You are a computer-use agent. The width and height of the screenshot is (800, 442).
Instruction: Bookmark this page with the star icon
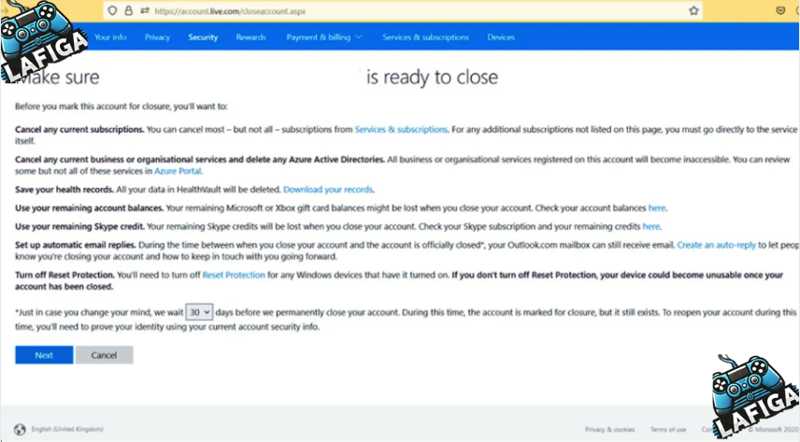tap(693, 11)
